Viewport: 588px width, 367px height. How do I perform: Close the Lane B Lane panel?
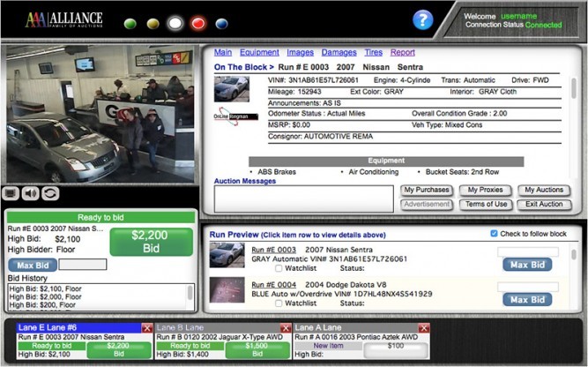[286, 328]
